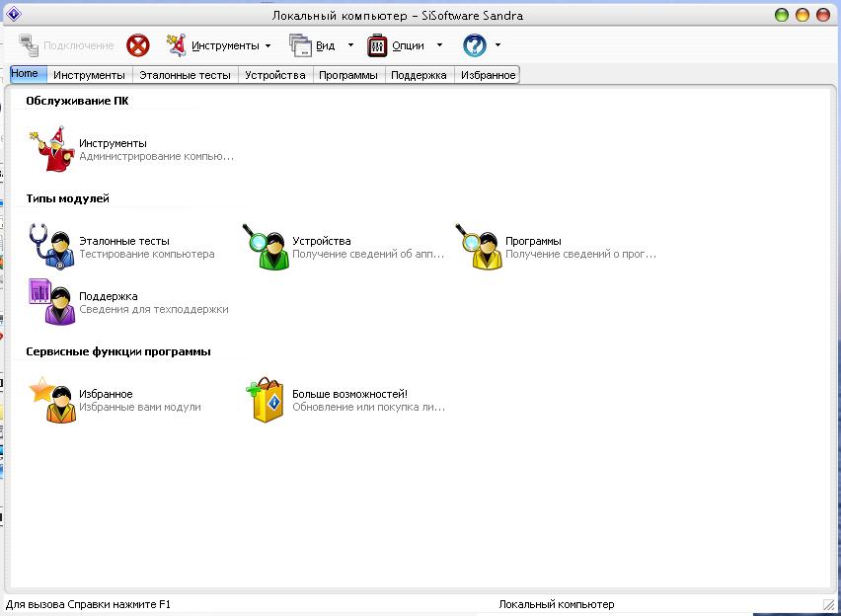Click the Инструменты toolbar text label
This screenshot has height=616, width=841.
pyautogui.click(x=225, y=46)
